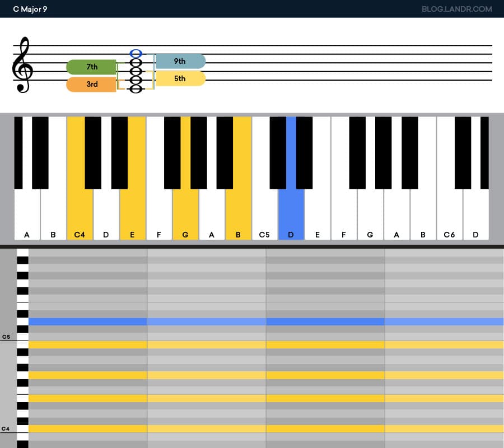Expand the 5th label on the staff
Screen dimensions: 504x448
click(x=180, y=79)
